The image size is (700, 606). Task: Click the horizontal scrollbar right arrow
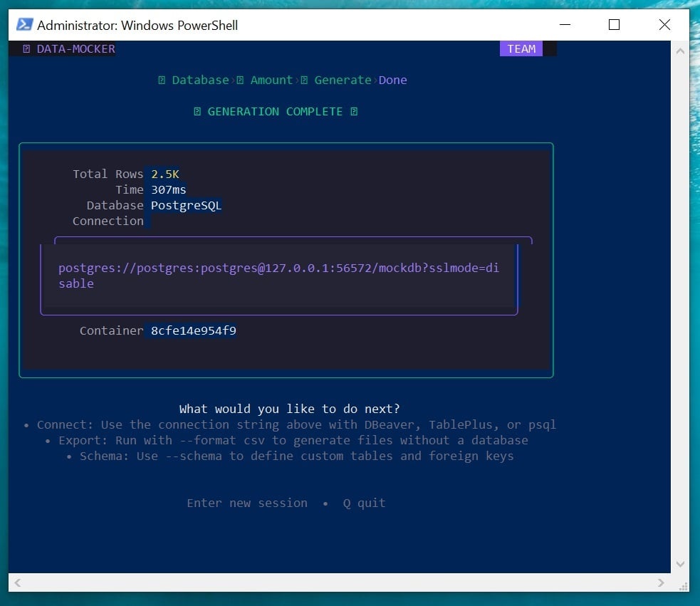tap(661, 583)
